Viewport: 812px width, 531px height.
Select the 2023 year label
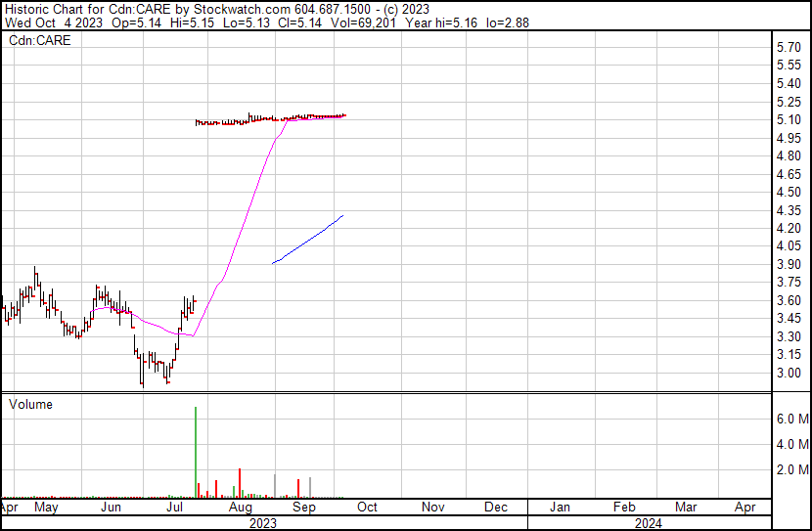click(x=262, y=523)
